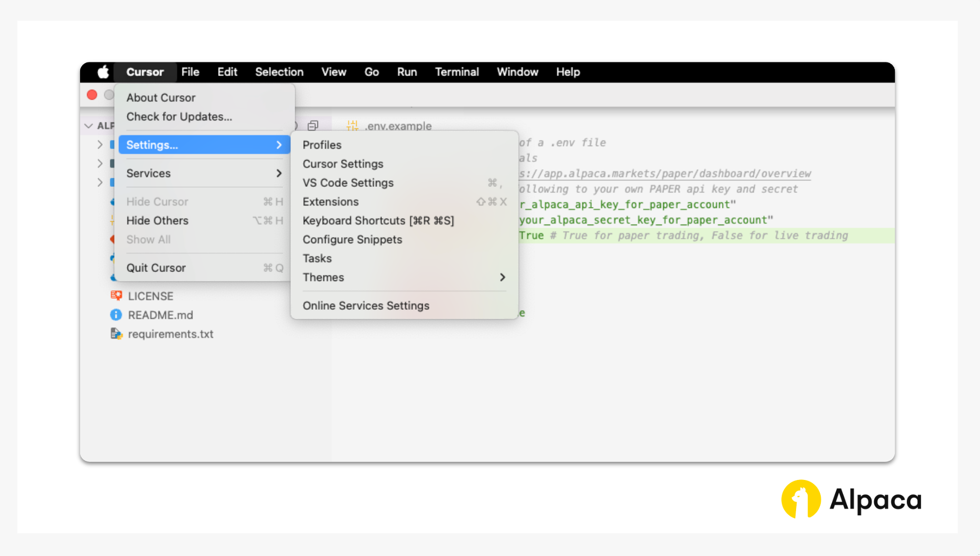Expand the Services submenu
The height and width of the screenshot is (556, 980).
(x=204, y=173)
